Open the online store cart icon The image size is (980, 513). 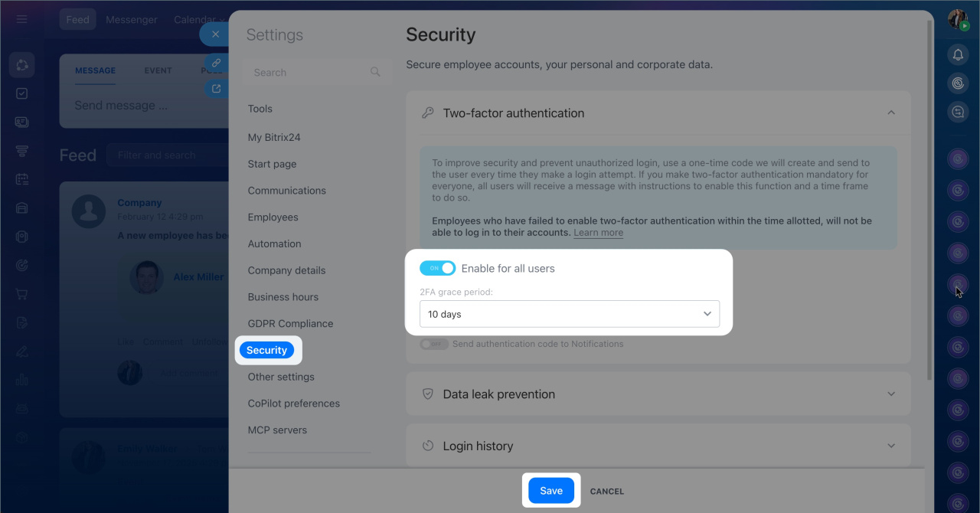coord(21,294)
